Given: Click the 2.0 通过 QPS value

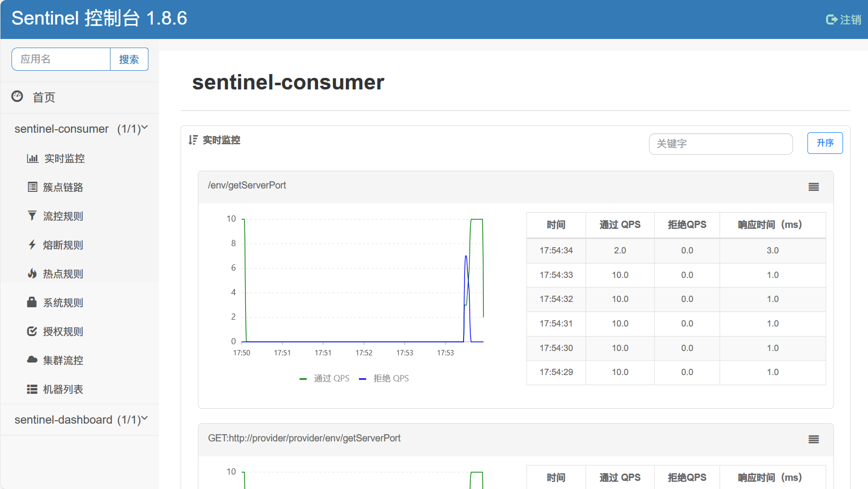Looking at the screenshot, I should (620, 251).
